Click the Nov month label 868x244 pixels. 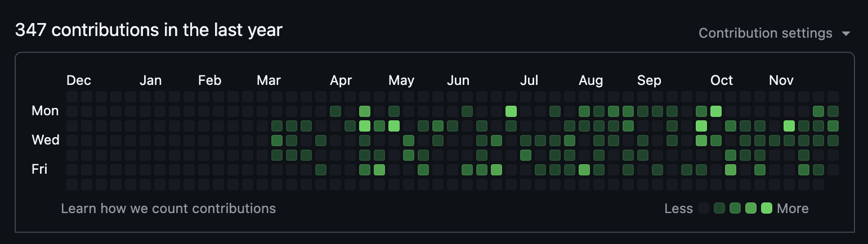point(781,80)
